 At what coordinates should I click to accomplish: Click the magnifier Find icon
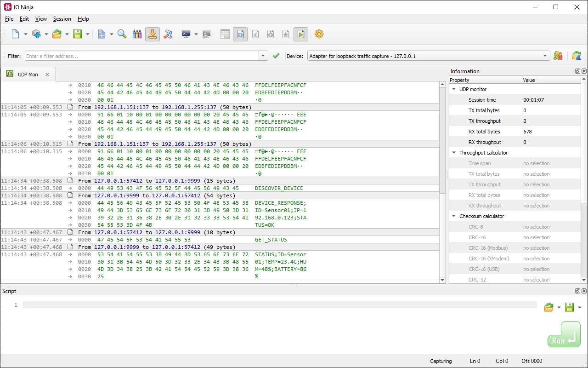122,34
